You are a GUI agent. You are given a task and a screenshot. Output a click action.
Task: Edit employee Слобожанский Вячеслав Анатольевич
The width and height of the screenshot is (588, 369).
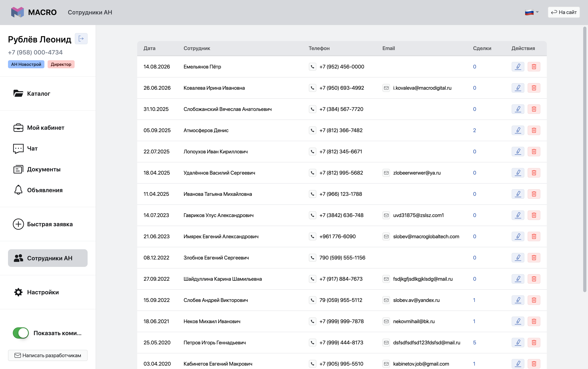tap(518, 109)
